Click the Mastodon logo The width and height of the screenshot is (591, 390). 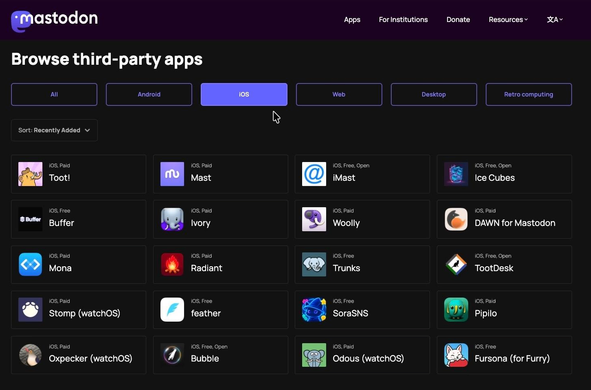coord(55,20)
